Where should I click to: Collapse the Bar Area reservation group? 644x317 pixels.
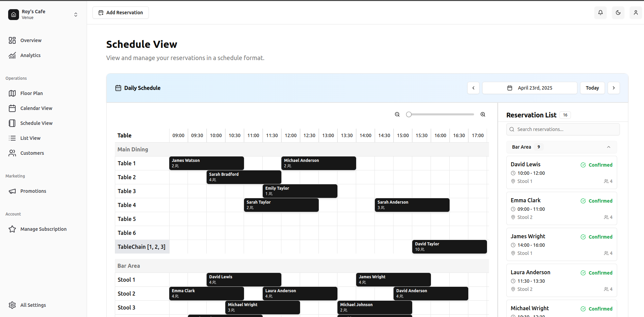608,147
